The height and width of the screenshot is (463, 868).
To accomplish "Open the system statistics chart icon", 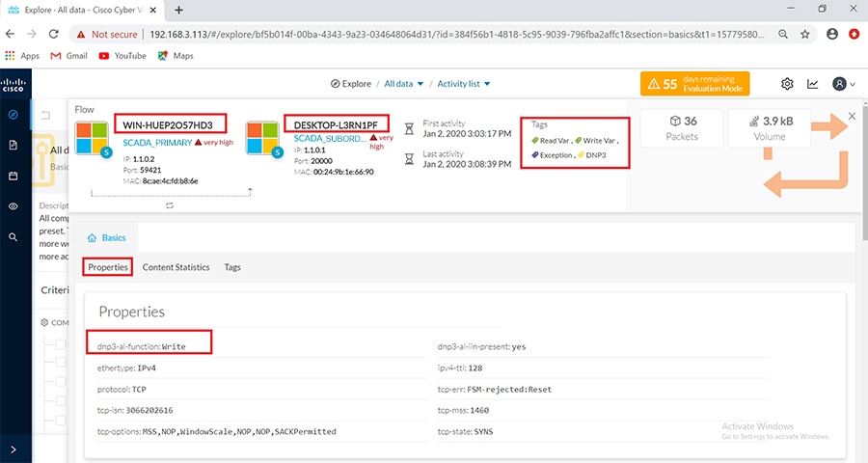I will tap(813, 84).
